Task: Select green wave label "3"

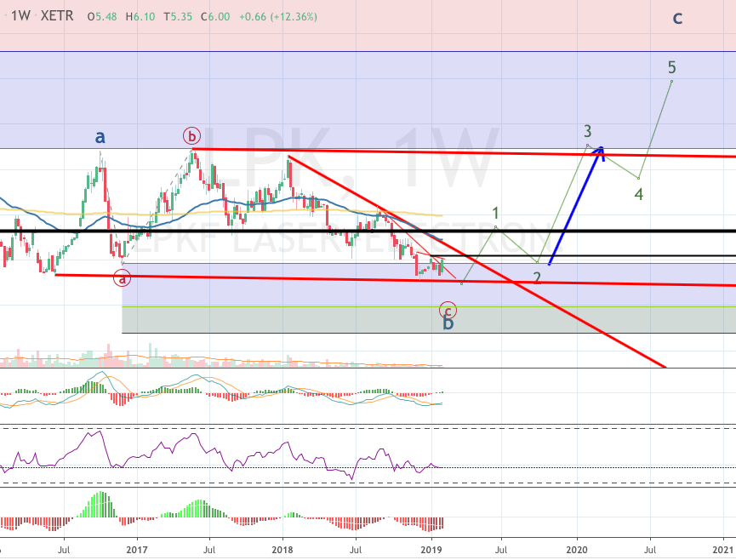Action: tap(587, 131)
